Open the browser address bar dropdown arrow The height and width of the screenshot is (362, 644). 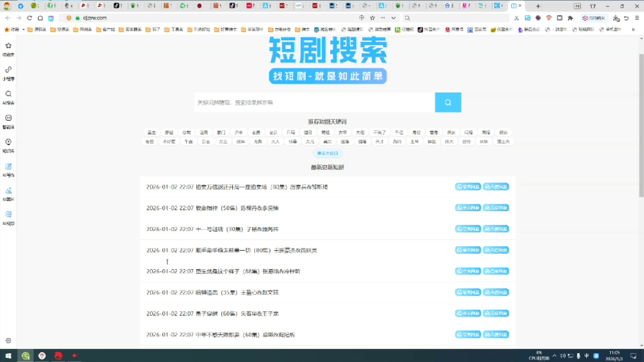[x=392, y=18]
